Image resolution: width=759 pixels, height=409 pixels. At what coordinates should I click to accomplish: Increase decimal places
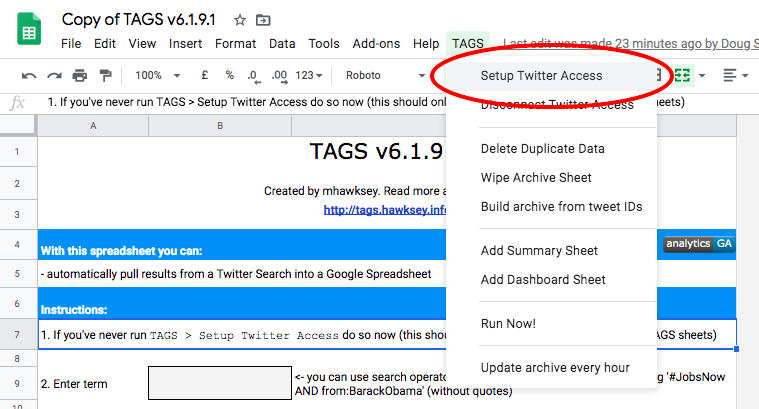[279, 76]
